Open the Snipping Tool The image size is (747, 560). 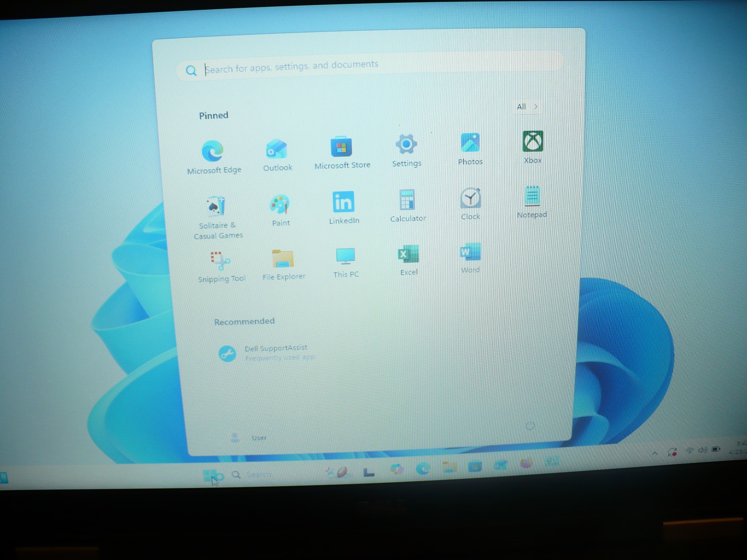[221, 266]
